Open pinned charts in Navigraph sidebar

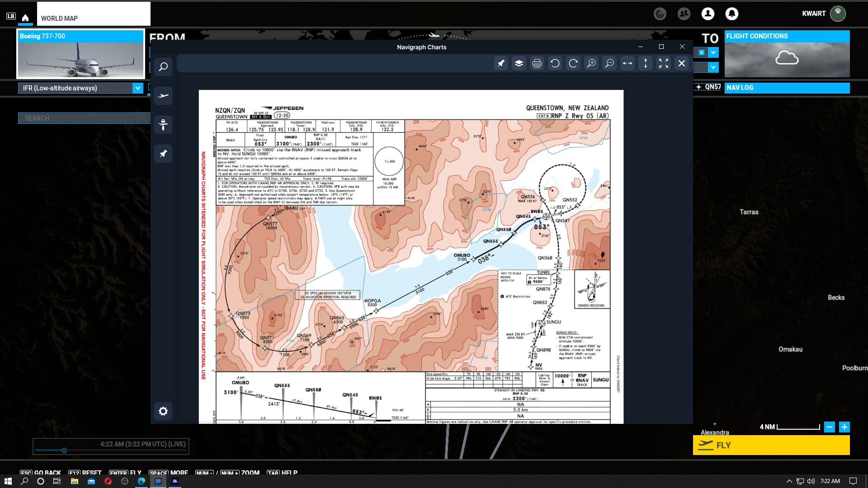pyautogui.click(x=163, y=154)
